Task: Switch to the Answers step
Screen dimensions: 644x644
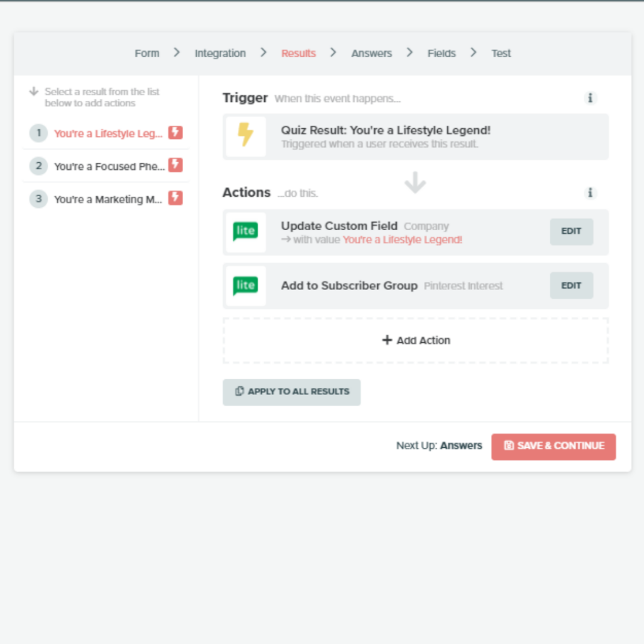Action: point(372,53)
